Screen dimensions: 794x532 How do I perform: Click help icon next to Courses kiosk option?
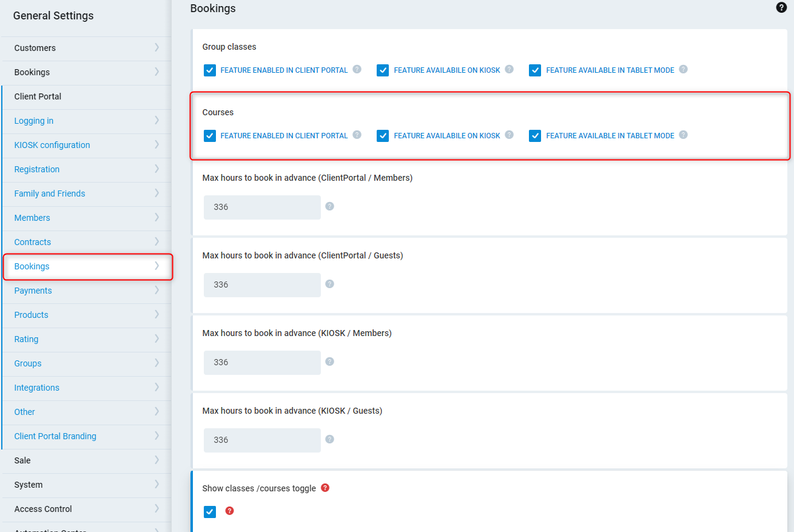point(510,135)
